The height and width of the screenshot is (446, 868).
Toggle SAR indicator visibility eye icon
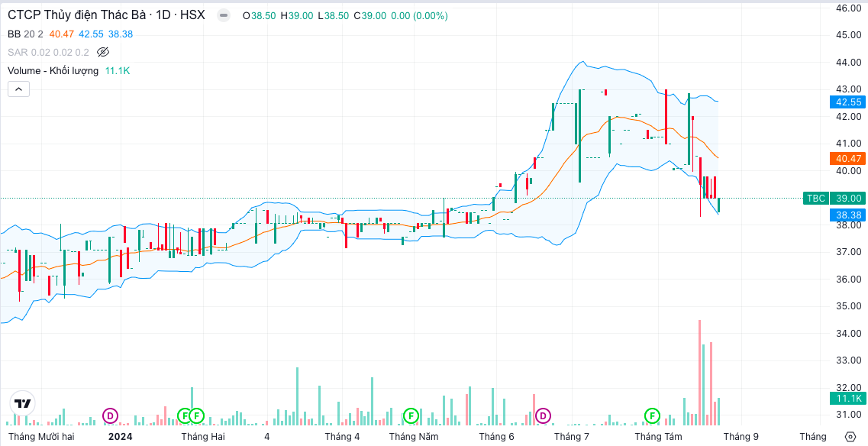[103, 52]
